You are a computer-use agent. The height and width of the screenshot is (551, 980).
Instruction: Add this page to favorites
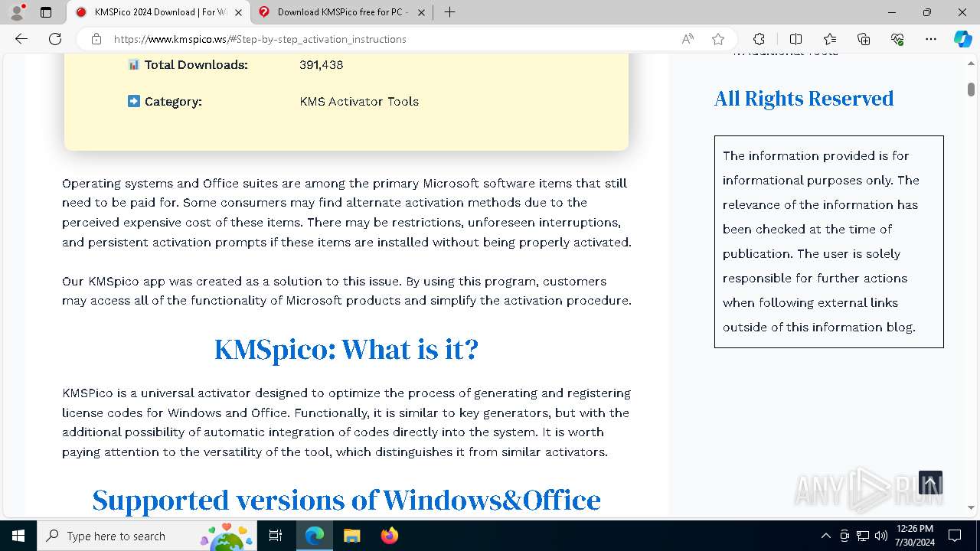(717, 39)
